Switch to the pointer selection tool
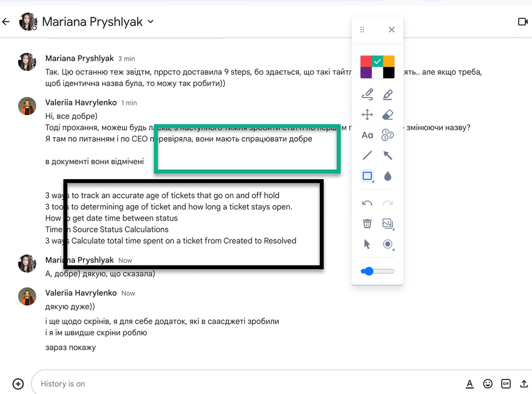Viewport: 532px width, 394px height. (367, 244)
